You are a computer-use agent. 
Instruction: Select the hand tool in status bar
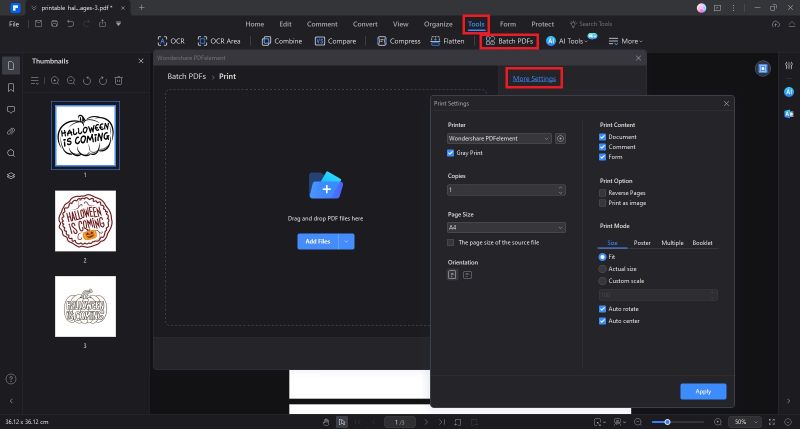pyautogui.click(x=326, y=422)
